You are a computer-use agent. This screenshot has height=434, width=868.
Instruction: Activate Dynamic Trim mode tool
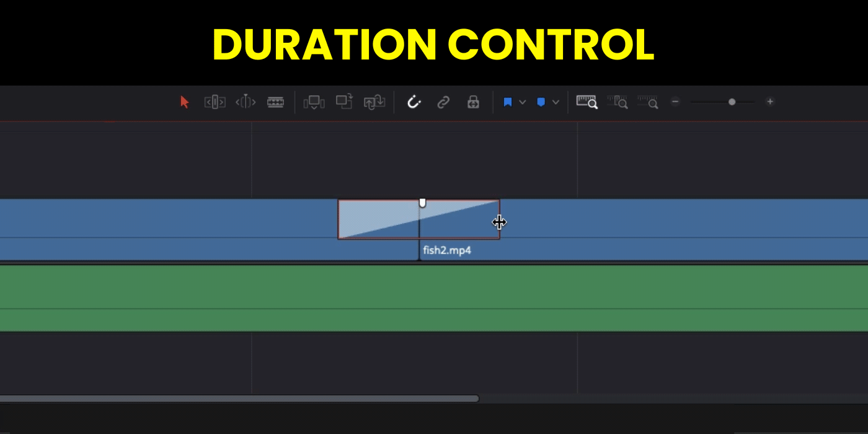(x=246, y=102)
